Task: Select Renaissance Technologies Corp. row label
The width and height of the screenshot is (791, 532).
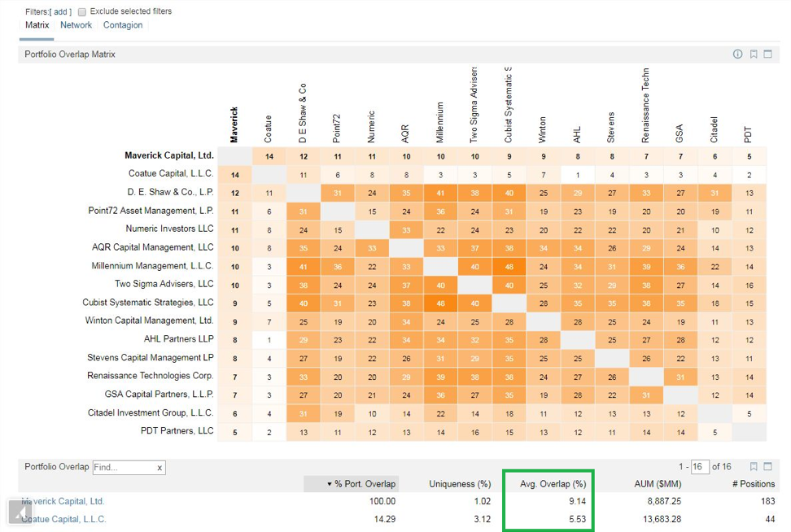Action: [x=151, y=376]
